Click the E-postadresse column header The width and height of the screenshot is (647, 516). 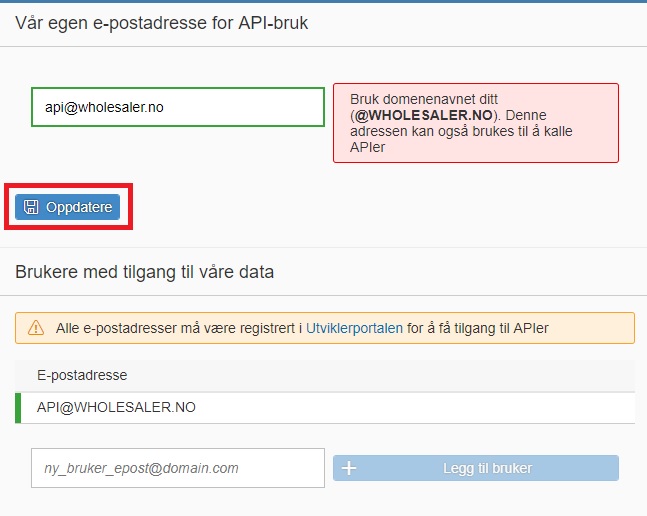coord(81,375)
